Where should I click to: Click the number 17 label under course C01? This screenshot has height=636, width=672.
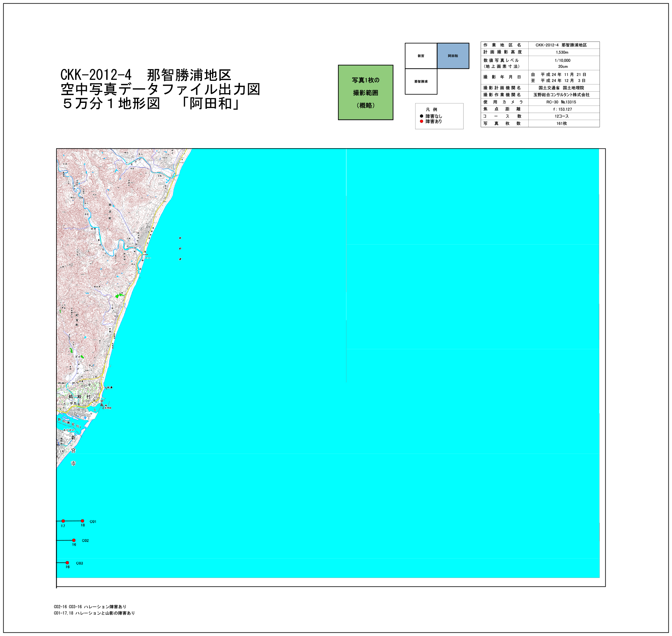click(63, 526)
